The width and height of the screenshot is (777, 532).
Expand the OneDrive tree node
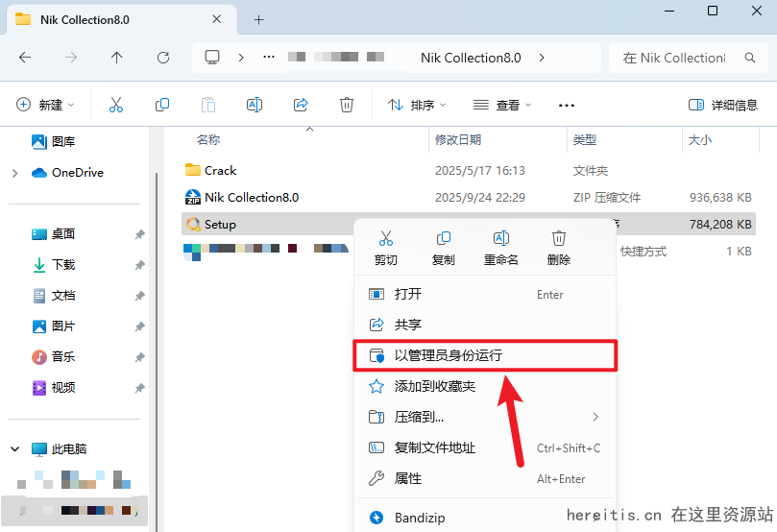click(14, 173)
